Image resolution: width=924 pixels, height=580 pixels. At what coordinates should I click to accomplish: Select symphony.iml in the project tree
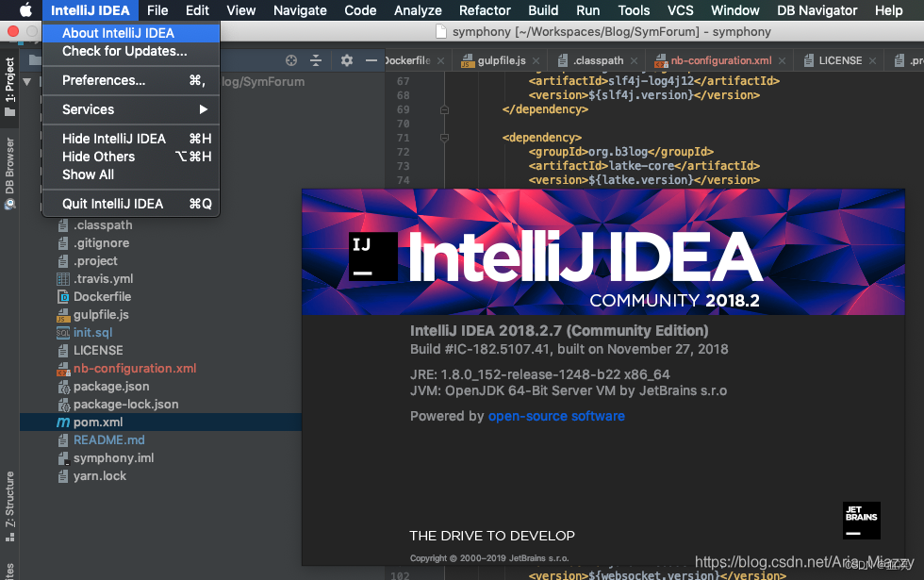click(113, 458)
